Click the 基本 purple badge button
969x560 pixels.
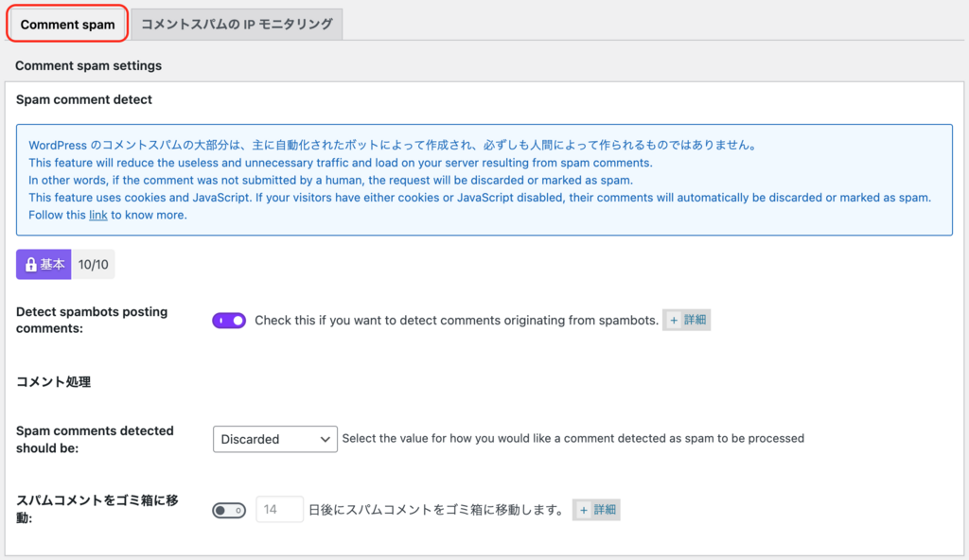pyautogui.click(x=44, y=265)
